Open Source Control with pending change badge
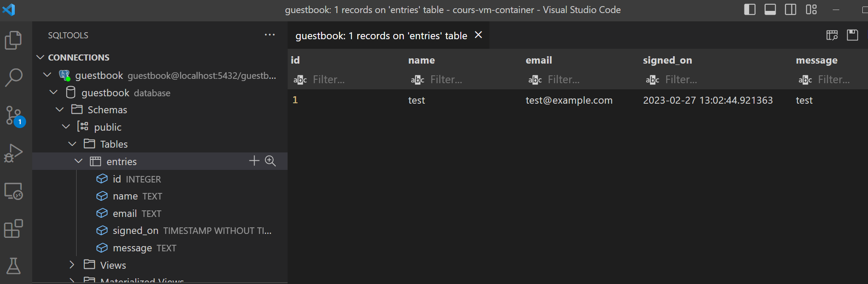 click(x=14, y=115)
